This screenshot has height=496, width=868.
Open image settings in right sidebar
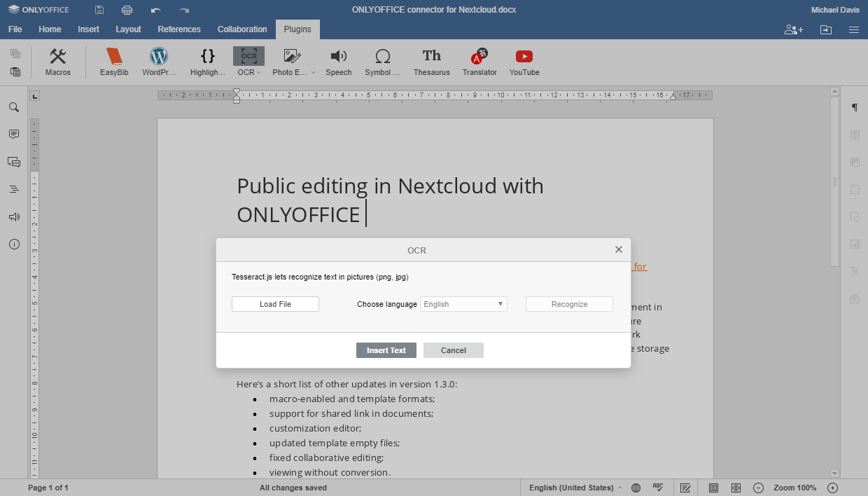(x=855, y=162)
